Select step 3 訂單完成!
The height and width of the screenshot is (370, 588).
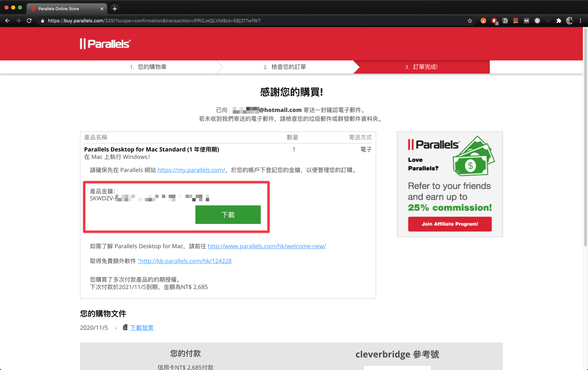[421, 67]
